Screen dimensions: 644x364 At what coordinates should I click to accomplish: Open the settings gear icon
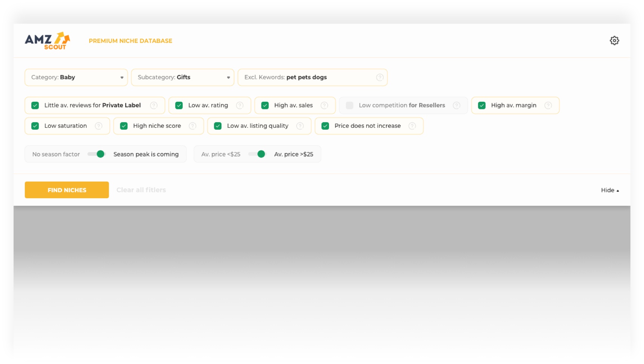point(614,41)
